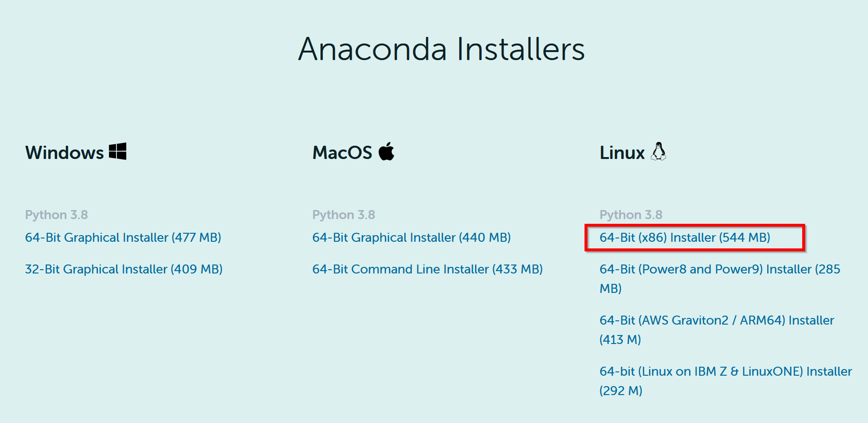Viewport: 868px width, 423px height.
Task: Click Python 3.8 label under Windows
Action: coord(56,215)
